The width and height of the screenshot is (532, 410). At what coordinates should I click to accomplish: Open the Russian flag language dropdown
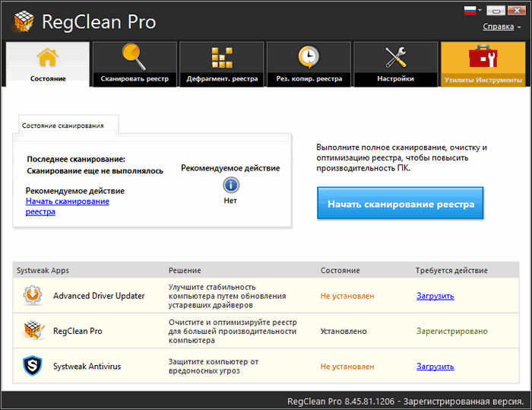click(x=473, y=11)
